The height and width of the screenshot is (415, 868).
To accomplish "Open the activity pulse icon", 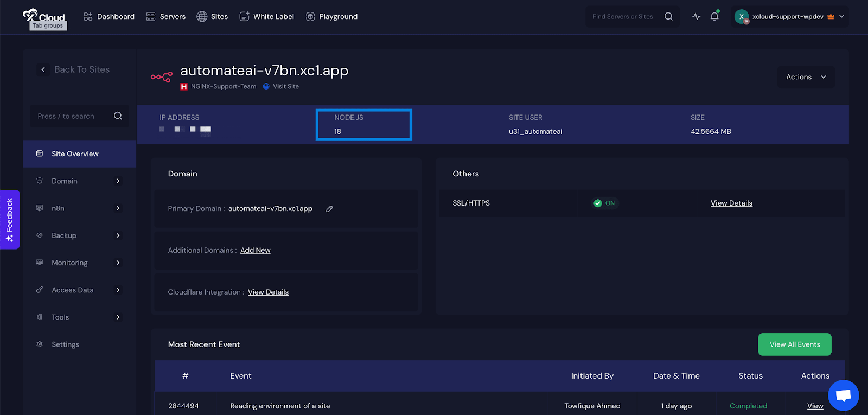I will pyautogui.click(x=696, y=16).
